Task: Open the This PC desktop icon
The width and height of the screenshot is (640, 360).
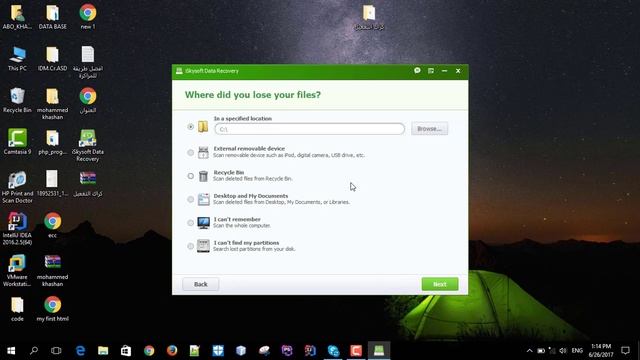Action: coord(17,59)
